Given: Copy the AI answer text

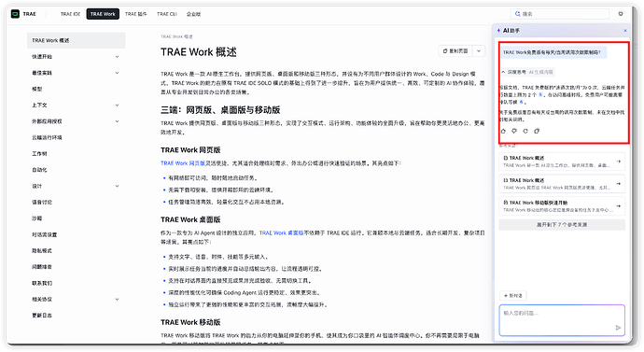Looking at the screenshot, I should (537, 131).
